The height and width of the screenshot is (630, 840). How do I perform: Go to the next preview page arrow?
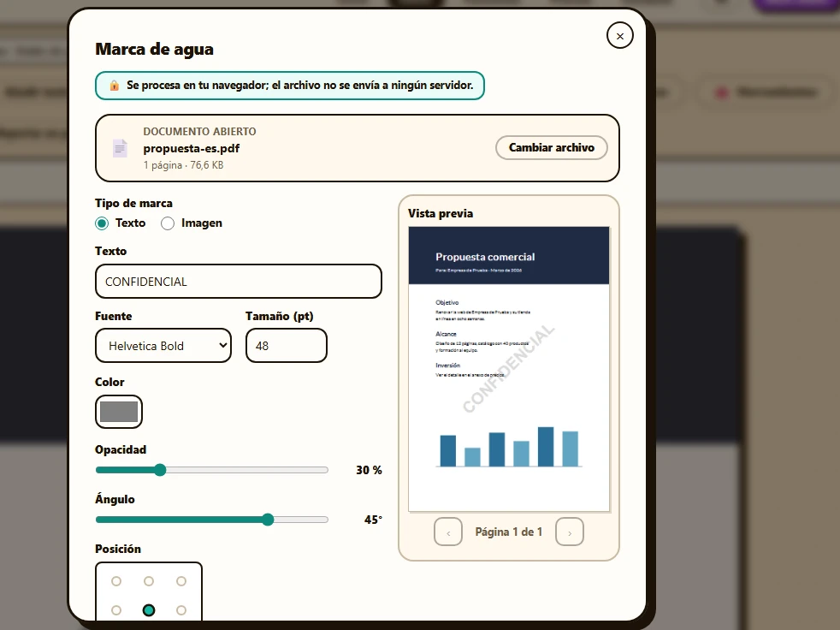[570, 532]
